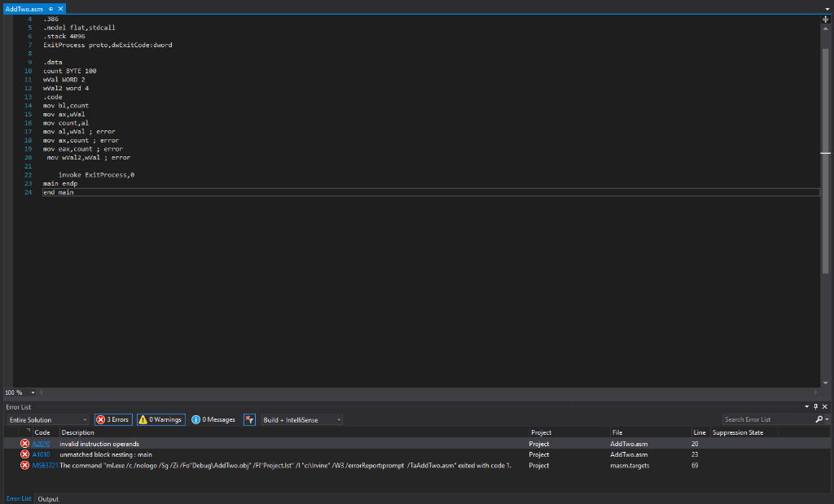Close the Error List panel
The image size is (834, 504).
pos(825,407)
